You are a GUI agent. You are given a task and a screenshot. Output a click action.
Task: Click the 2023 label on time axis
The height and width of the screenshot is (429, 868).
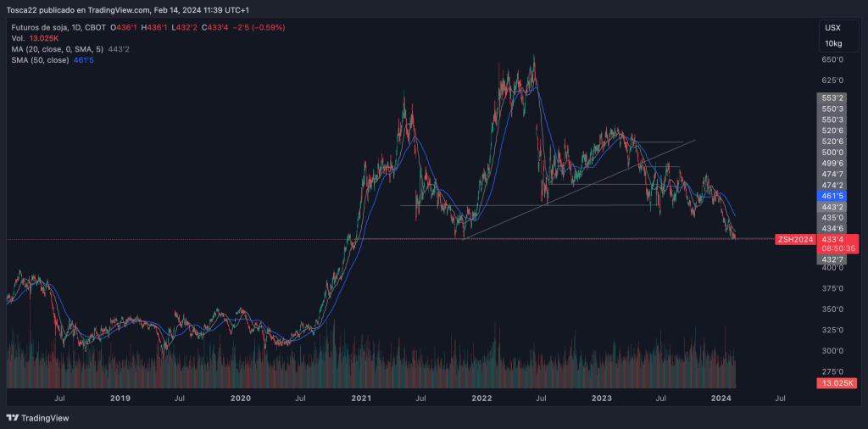pyautogui.click(x=602, y=397)
